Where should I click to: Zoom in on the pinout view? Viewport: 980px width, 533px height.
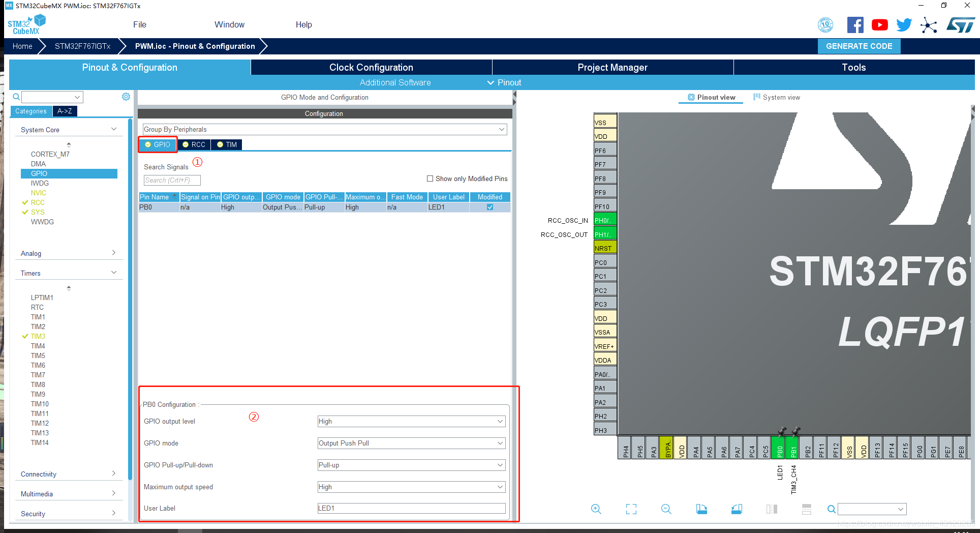[x=596, y=509]
